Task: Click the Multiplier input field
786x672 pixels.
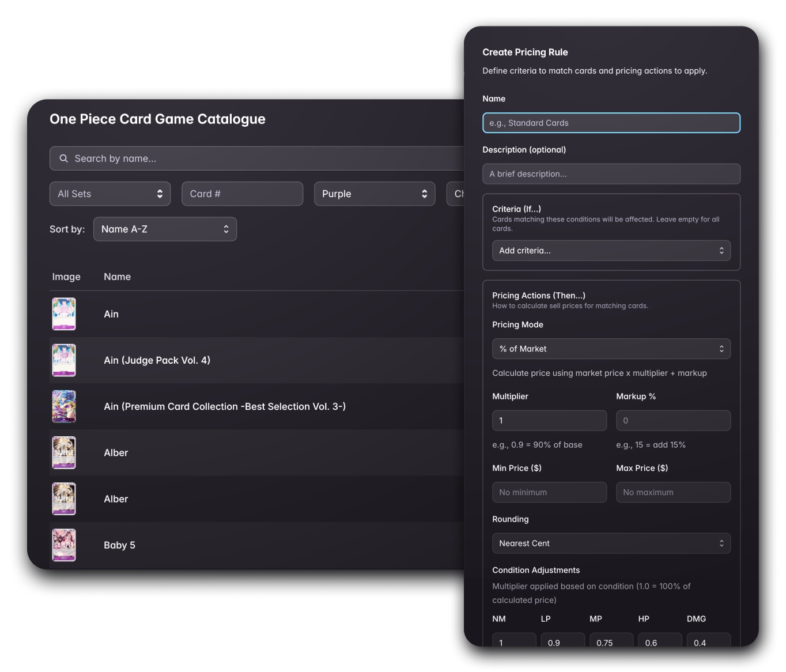Action: pos(550,421)
